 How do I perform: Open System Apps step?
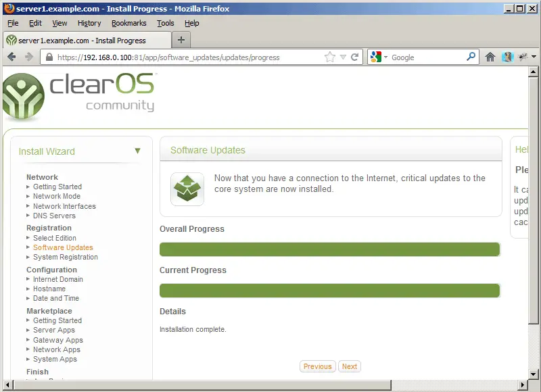coord(55,359)
